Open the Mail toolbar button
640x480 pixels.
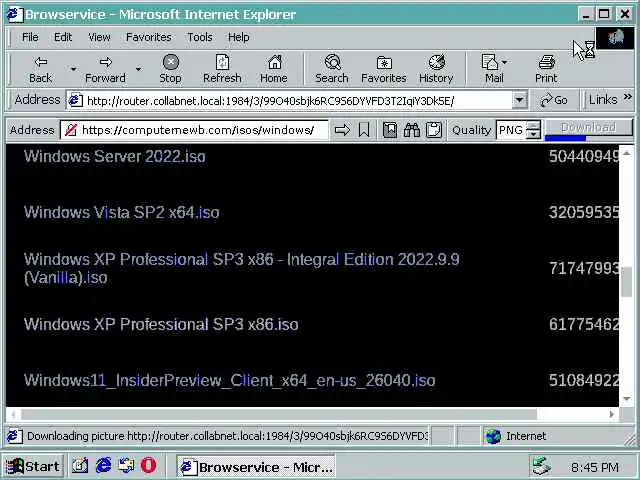coord(491,69)
